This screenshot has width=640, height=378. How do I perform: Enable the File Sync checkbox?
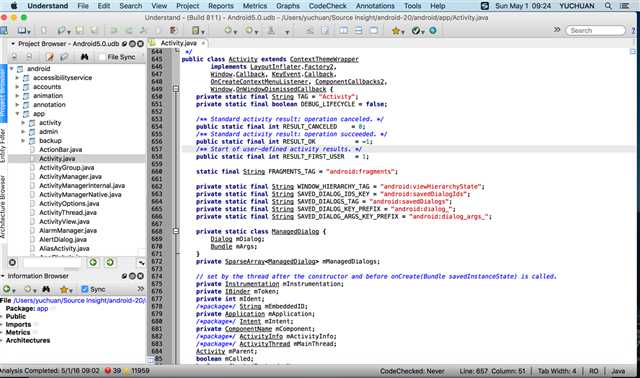102,57
